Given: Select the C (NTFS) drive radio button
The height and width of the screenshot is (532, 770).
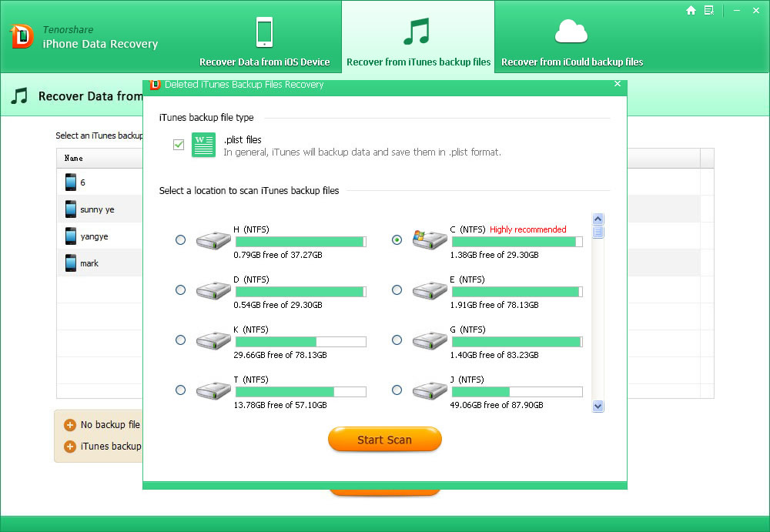Looking at the screenshot, I should point(397,239).
